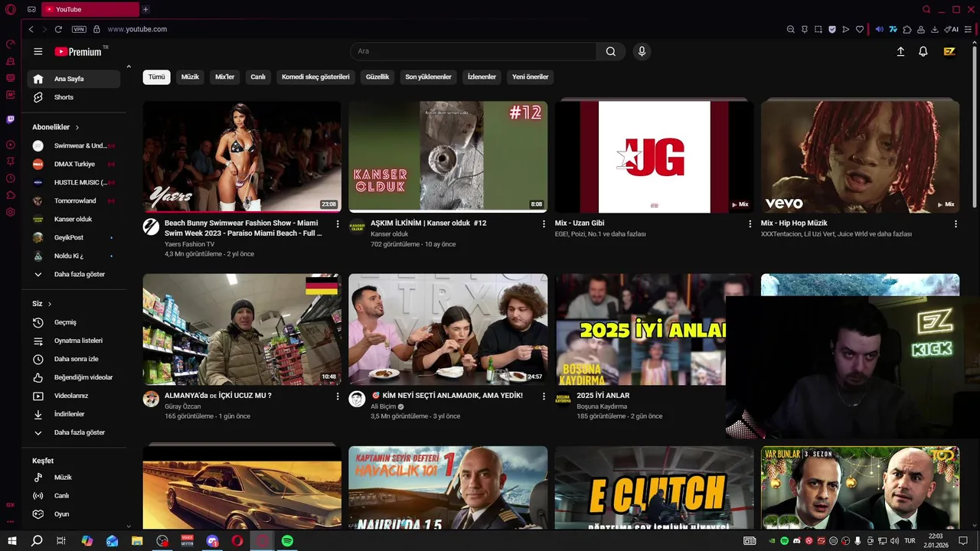The height and width of the screenshot is (551, 980).
Task: Open the Siz section chevron
Action: click(x=50, y=304)
